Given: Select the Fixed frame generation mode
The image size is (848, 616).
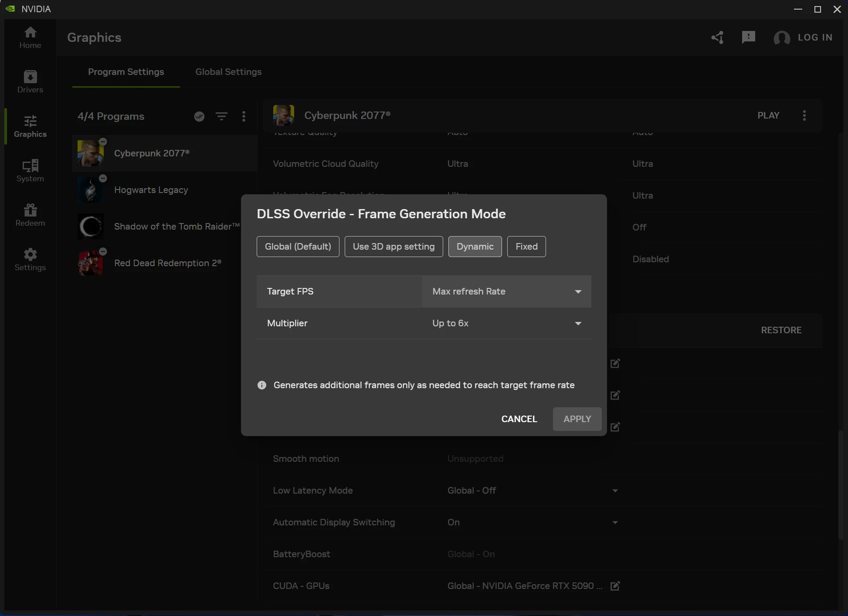Looking at the screenshot, I should point(526,247).
